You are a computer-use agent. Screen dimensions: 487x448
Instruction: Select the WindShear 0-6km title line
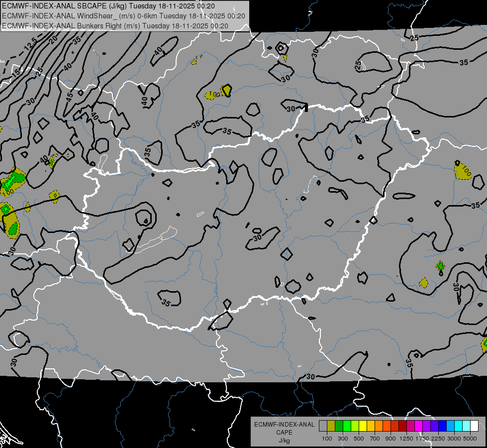point(123,16)
